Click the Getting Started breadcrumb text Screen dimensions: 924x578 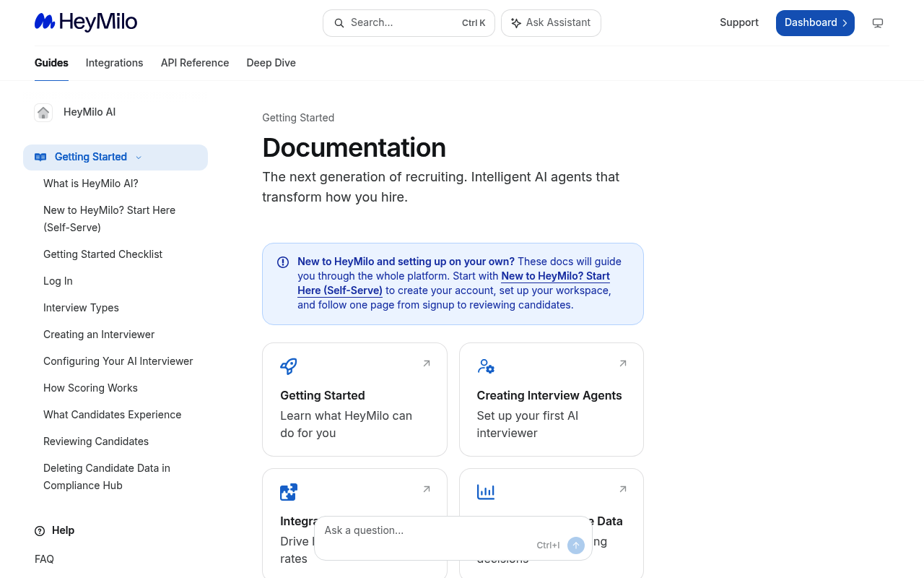[x=298, y=118]
